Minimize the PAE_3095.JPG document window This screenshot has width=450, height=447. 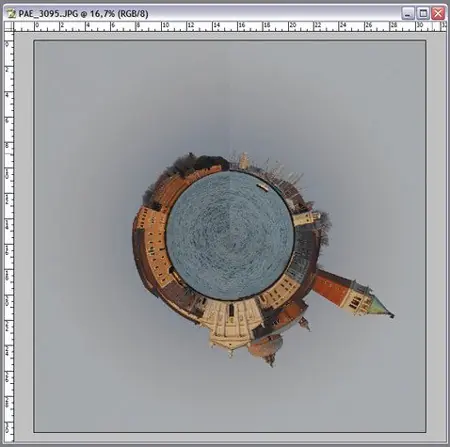(408, 14)
